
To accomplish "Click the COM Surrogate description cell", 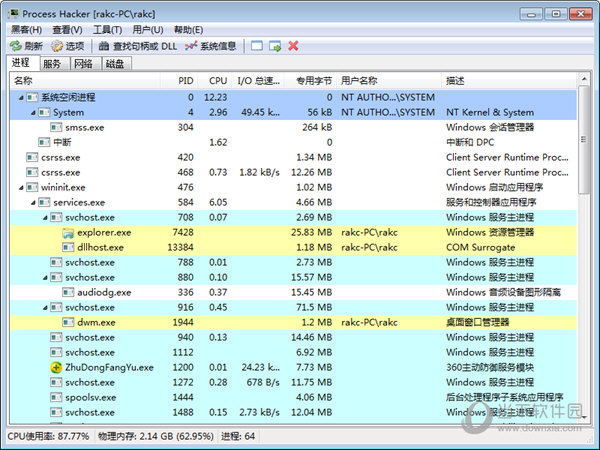I will pos(481,248).
